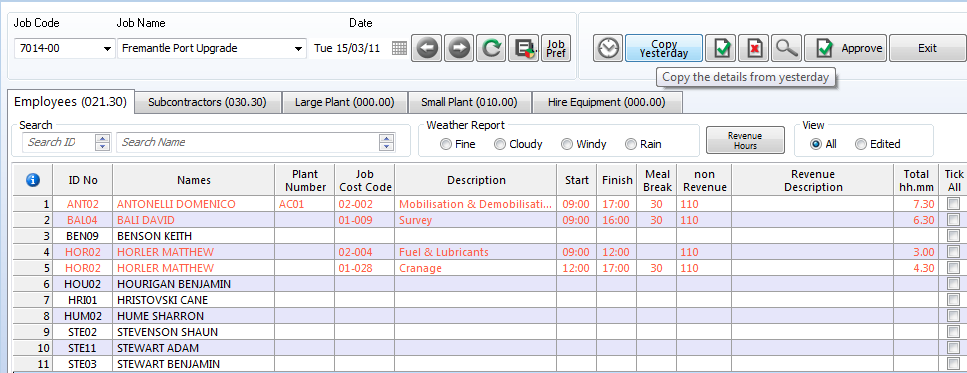Click the blue info icon in grid header
The height and width of the screenshot is (373, 967).
click(x=33, y=180)
